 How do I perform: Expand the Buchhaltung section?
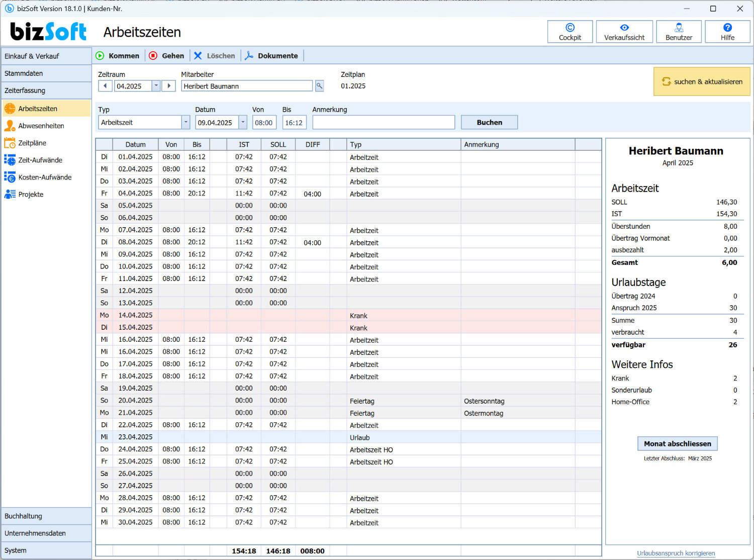46,516
